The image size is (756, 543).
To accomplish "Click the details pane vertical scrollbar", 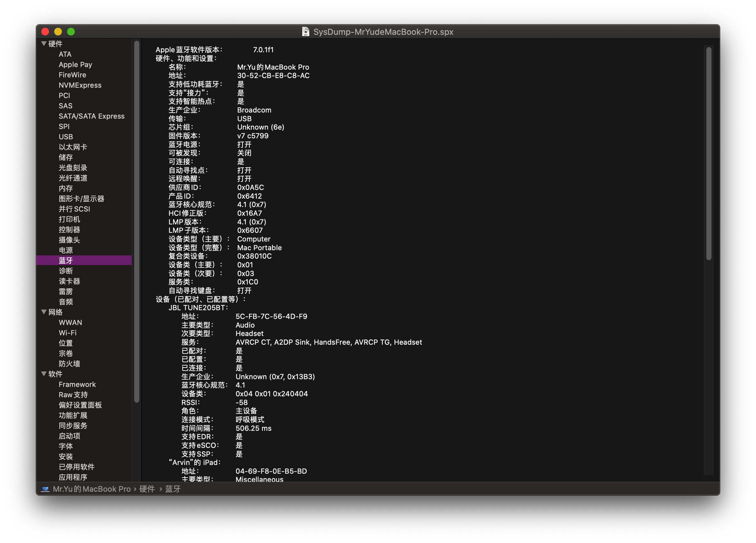I will [x=709, y=153].
